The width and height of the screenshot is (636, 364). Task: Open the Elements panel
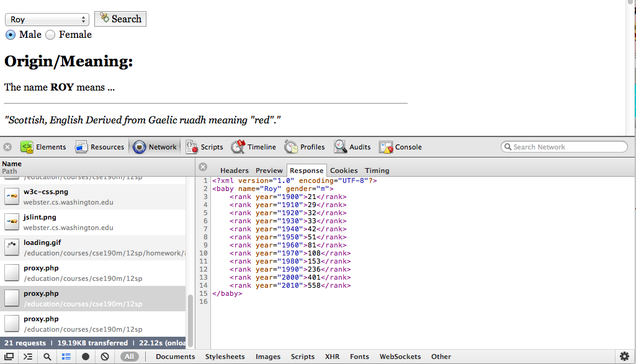click(x=43, y=147)
